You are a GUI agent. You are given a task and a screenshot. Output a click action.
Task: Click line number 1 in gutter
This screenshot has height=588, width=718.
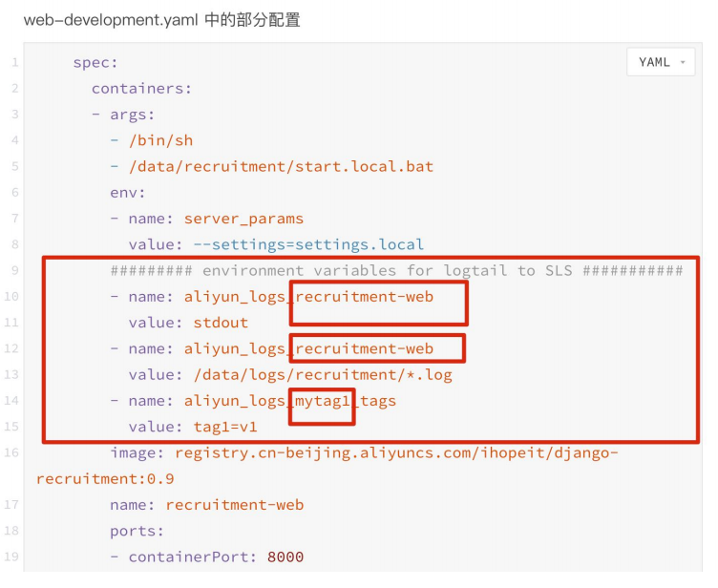pos(14,63)
